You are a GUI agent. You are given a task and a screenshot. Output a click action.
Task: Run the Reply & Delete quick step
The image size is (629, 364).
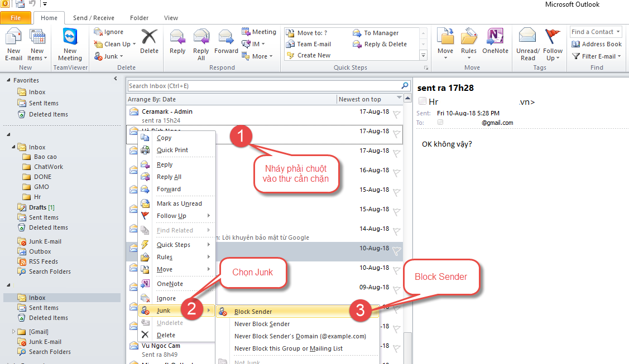coord(380,44)
